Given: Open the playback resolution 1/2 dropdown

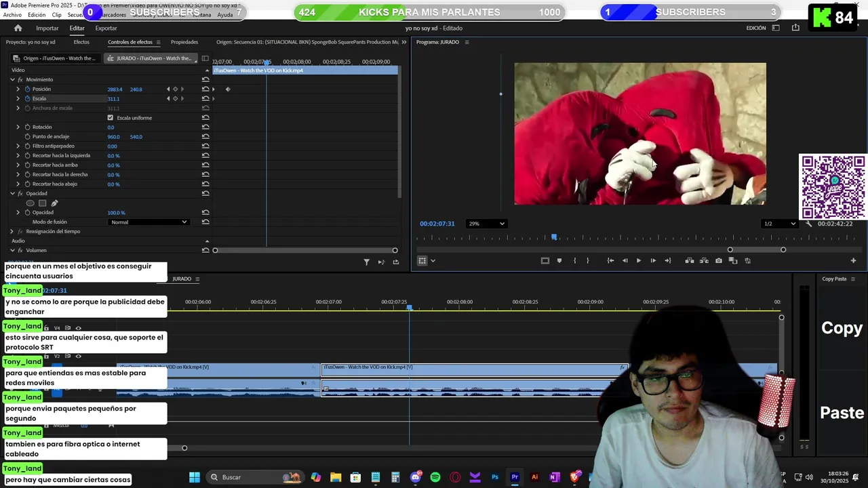Looking at the screenshot, I should coord(779,224).
